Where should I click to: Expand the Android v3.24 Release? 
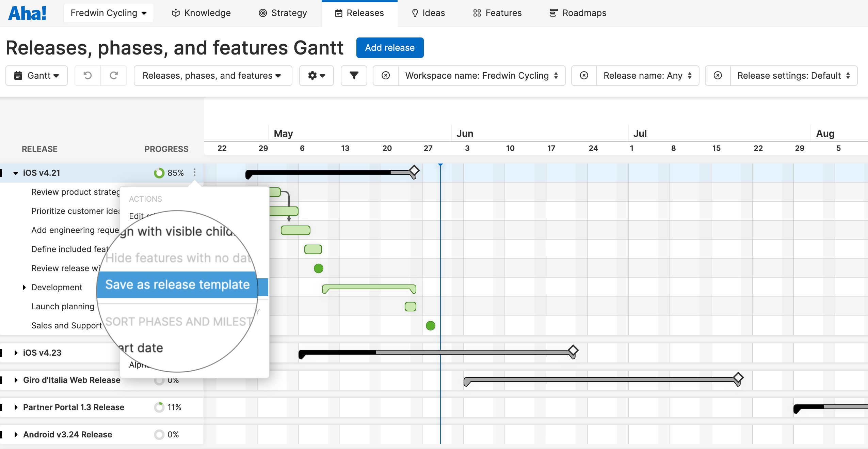(16, 435)
